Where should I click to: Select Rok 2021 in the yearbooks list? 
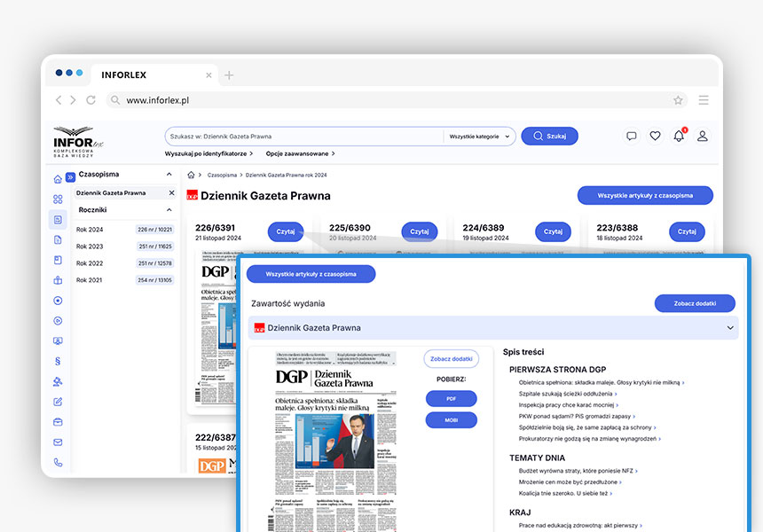(124, 280)
